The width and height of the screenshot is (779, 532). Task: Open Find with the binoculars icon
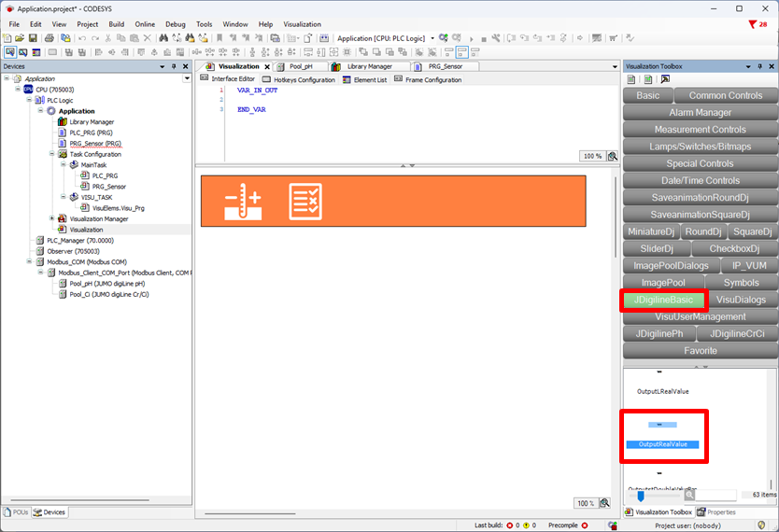[163, 38]
